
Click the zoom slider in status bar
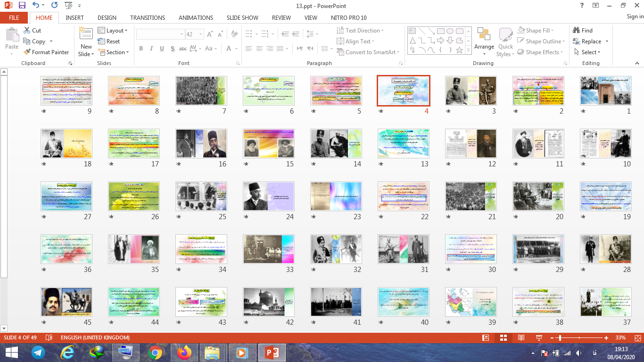(560, 338)
